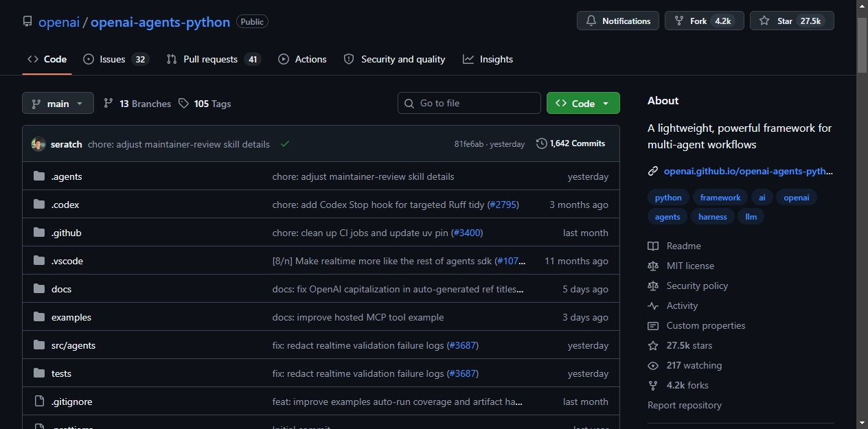Screen dimensions: 868x429
Task: Open the 105 Tags tag icon
Action: [183, 104]
